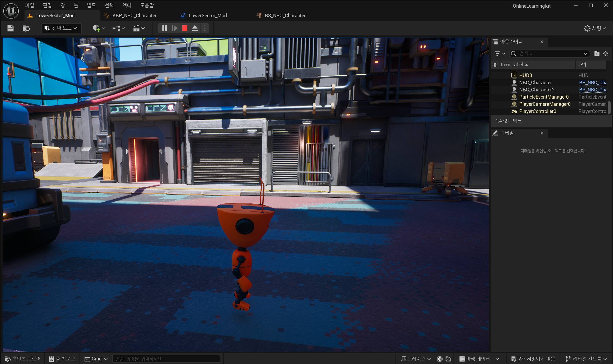Click the frame skip button
Screen dimensions: 613x364
point(175,28)
